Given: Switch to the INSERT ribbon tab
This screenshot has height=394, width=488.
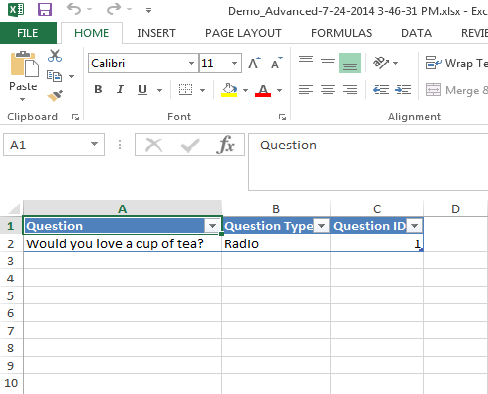Looking at the screenshot, I should click(x=156, y=33).
